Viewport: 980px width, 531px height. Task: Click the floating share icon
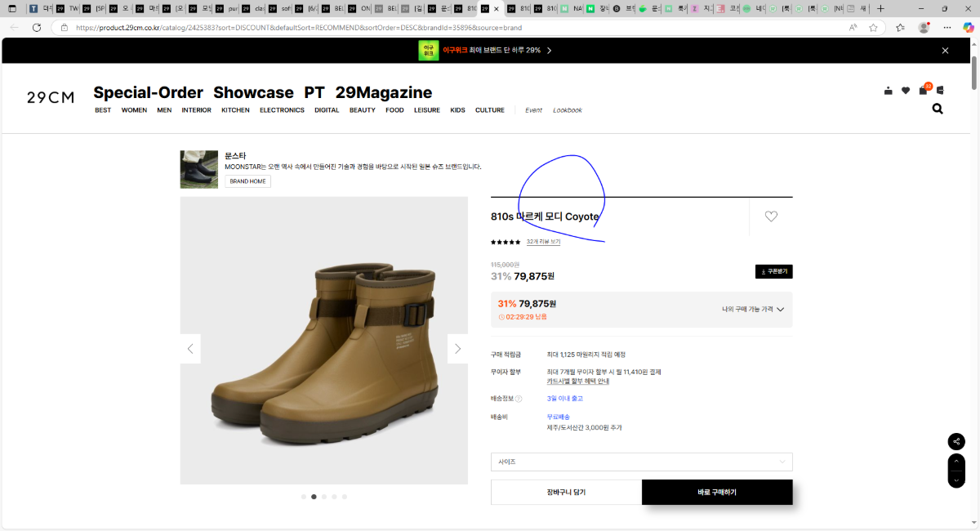click(x=956, y=442)
